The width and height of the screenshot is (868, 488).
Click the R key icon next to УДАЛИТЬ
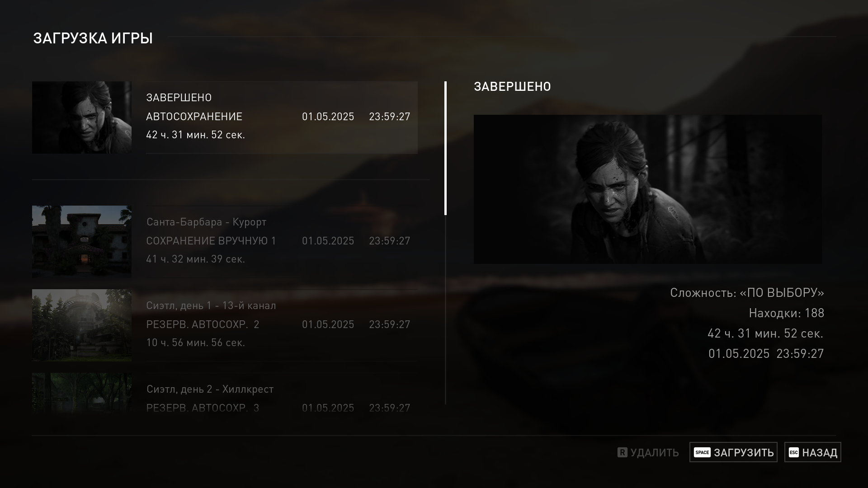pyautogui.click(x=623, y=452)
